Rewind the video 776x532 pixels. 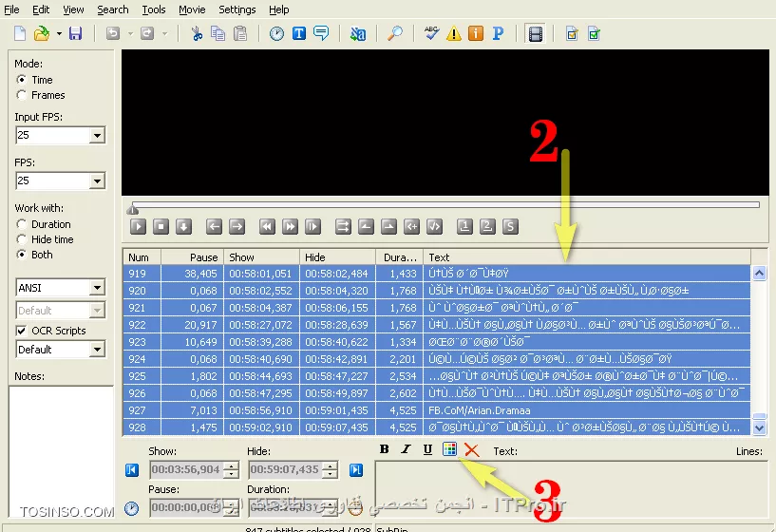pyautogui.click(x=267, y=227)
